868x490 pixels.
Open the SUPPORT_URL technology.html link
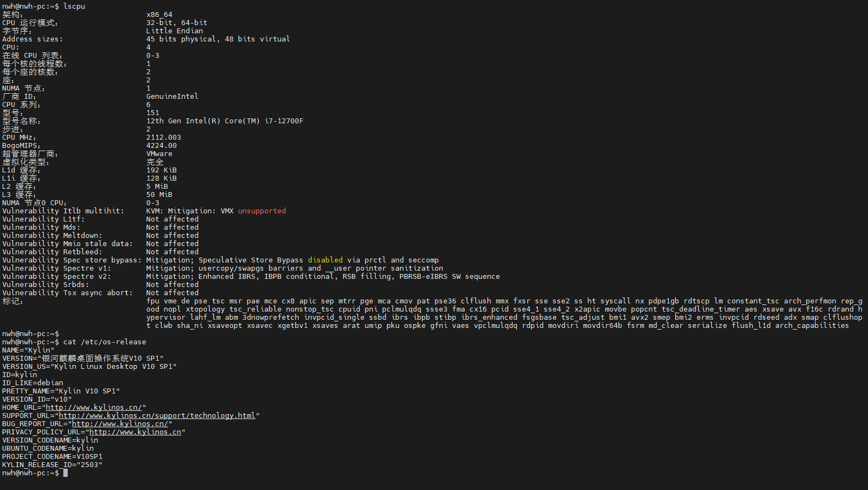[157, 416]
